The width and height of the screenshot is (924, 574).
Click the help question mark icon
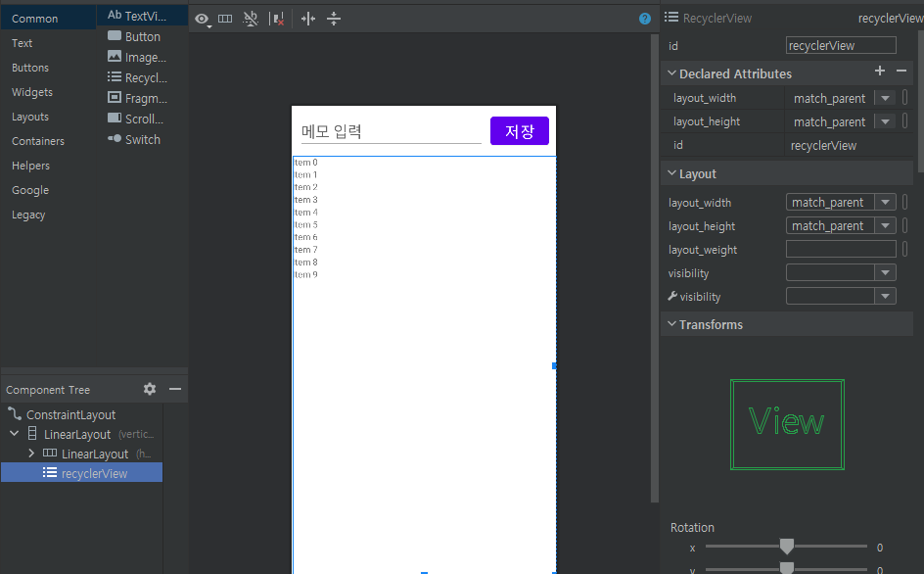(644, 18)
